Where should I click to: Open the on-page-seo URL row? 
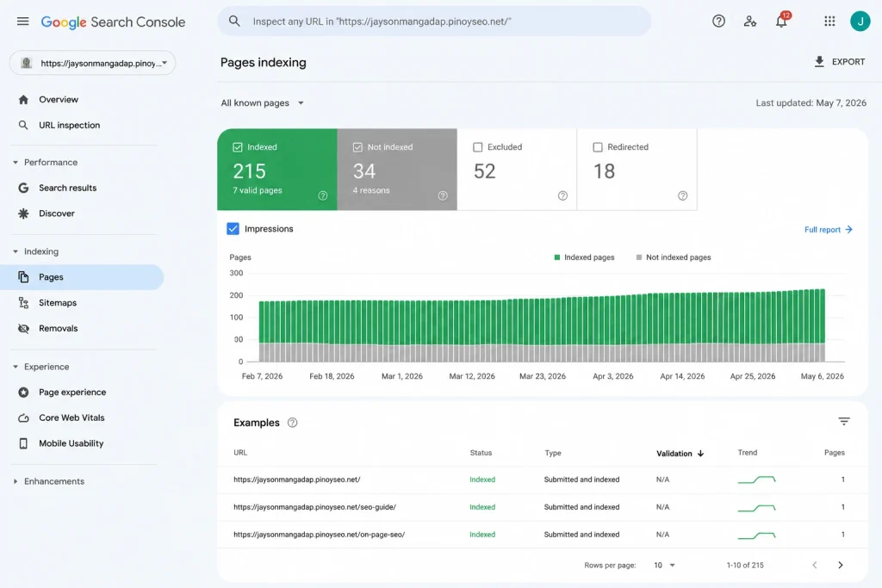[543, 535]
